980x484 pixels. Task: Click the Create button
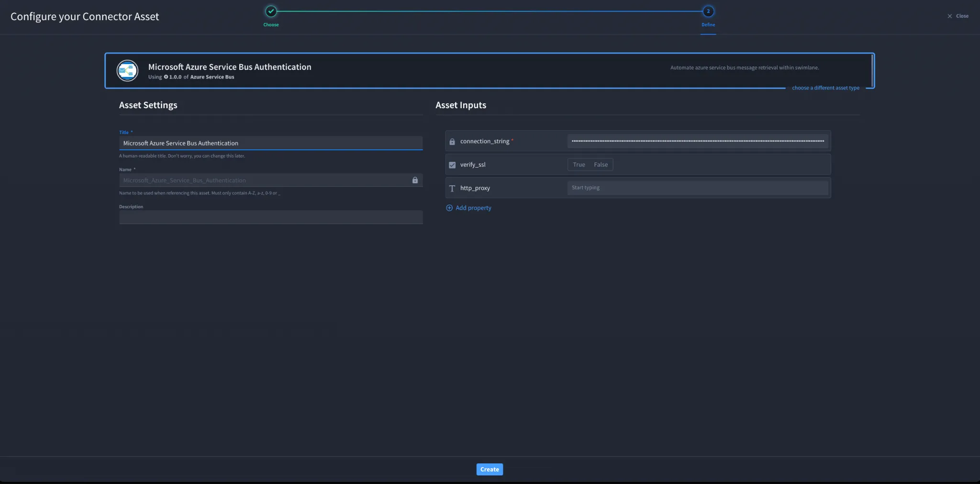pos(490,469)
